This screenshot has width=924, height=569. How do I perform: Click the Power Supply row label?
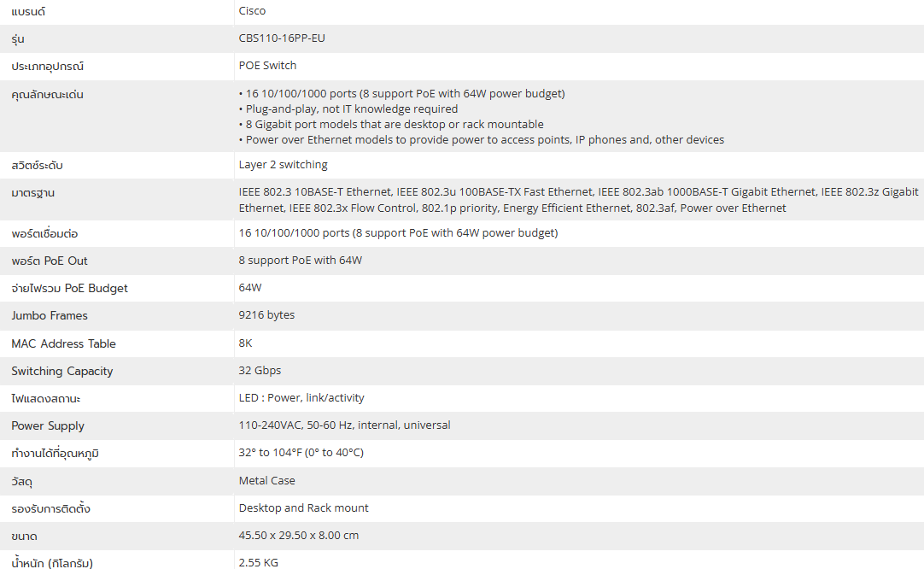48,425
